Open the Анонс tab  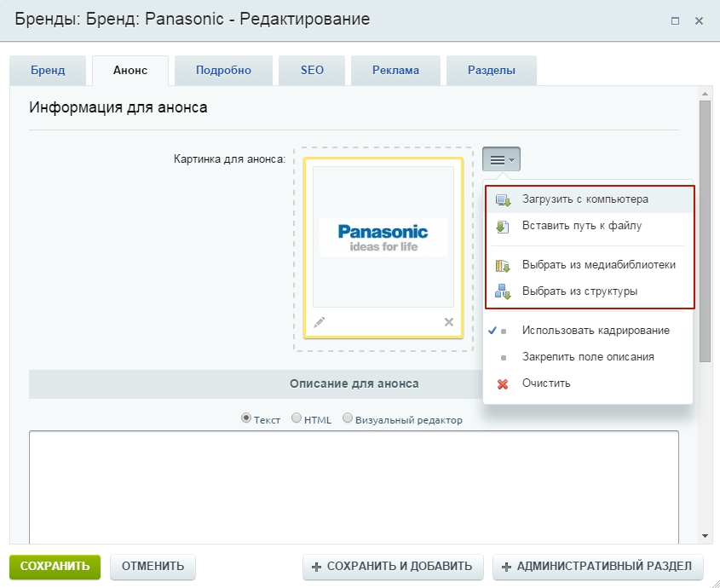click(130, 70)
